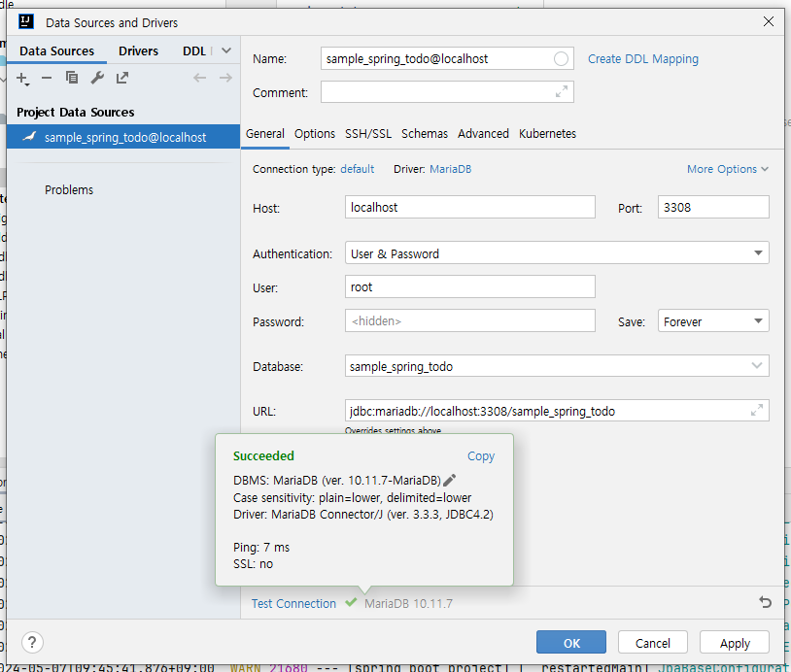Open the Advanced tab
The width and height of the screenshot is (791, 672).
point(483,134)
